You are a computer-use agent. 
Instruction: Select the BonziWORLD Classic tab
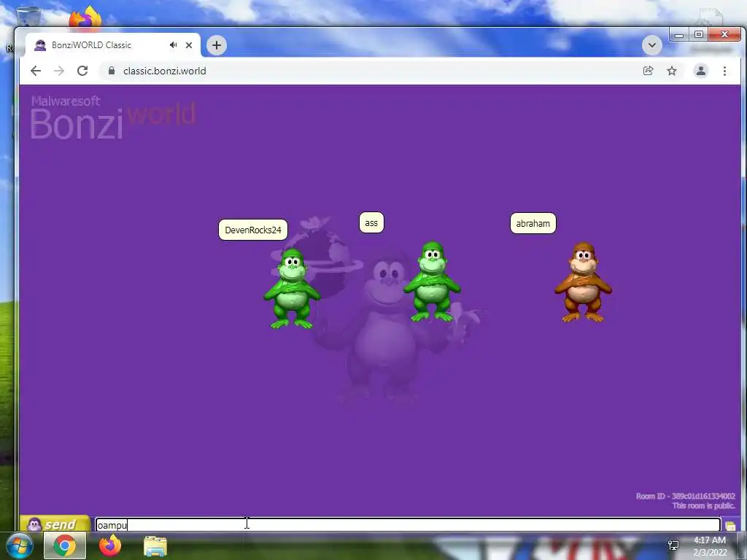[112, 45]
